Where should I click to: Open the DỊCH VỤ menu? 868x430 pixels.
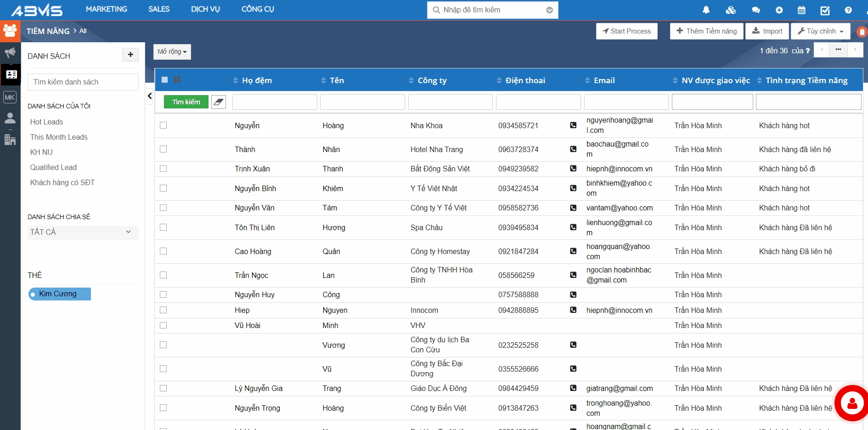205,9
